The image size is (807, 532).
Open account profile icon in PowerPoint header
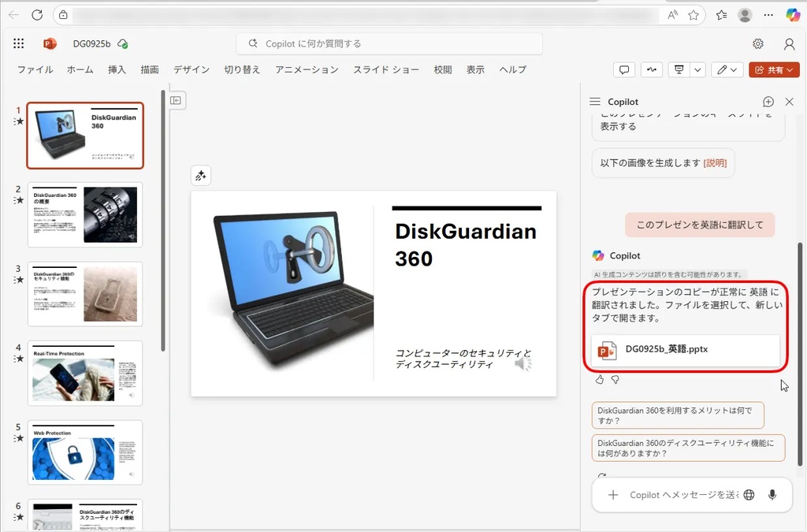pyautogui.click(x=789, y=44)
